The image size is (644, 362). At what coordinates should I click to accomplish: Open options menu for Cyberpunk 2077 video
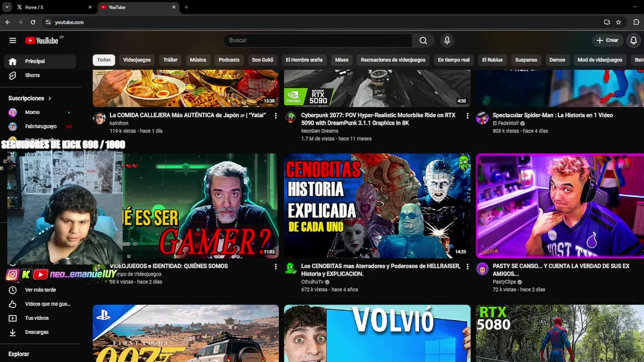tap(467, 116)
